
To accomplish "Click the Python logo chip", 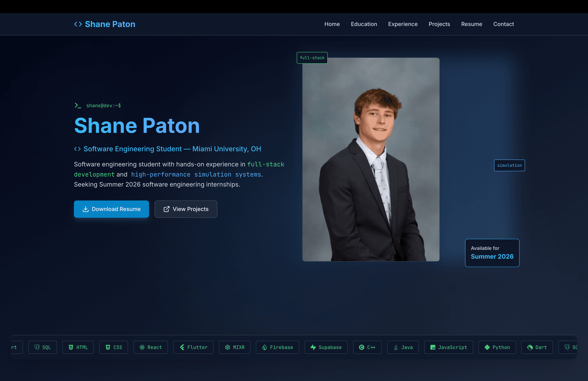I will pos(497,347).
